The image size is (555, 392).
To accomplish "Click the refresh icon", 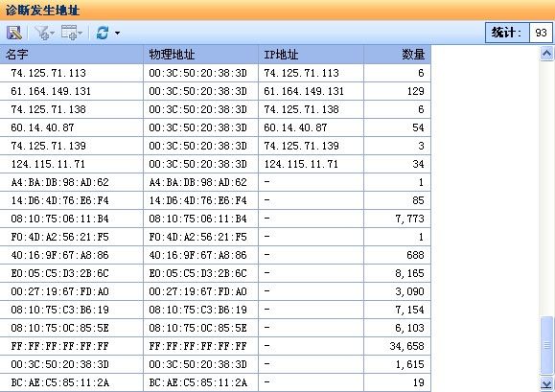I will (x=103, y=33).
